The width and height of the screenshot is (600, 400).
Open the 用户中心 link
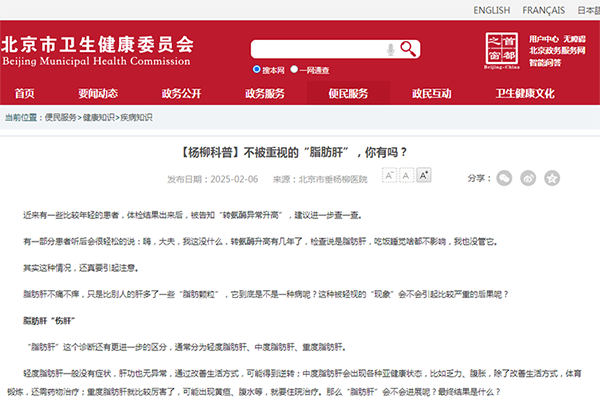pyautogui.click(x=544, y=38)
